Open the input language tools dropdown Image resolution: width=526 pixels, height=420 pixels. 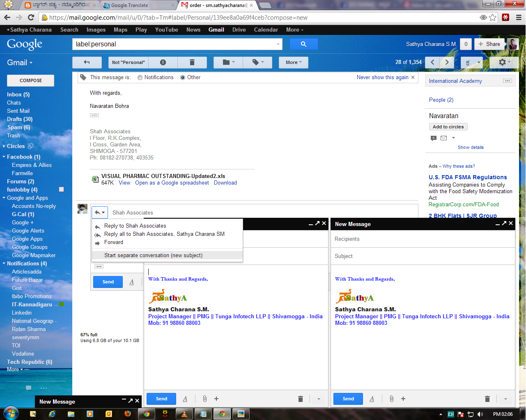[x=479, y=62]
